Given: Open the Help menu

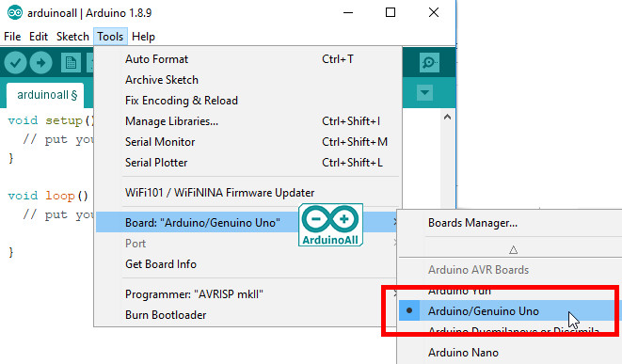Looking at the screenshot, I should (x=143, y=37).
